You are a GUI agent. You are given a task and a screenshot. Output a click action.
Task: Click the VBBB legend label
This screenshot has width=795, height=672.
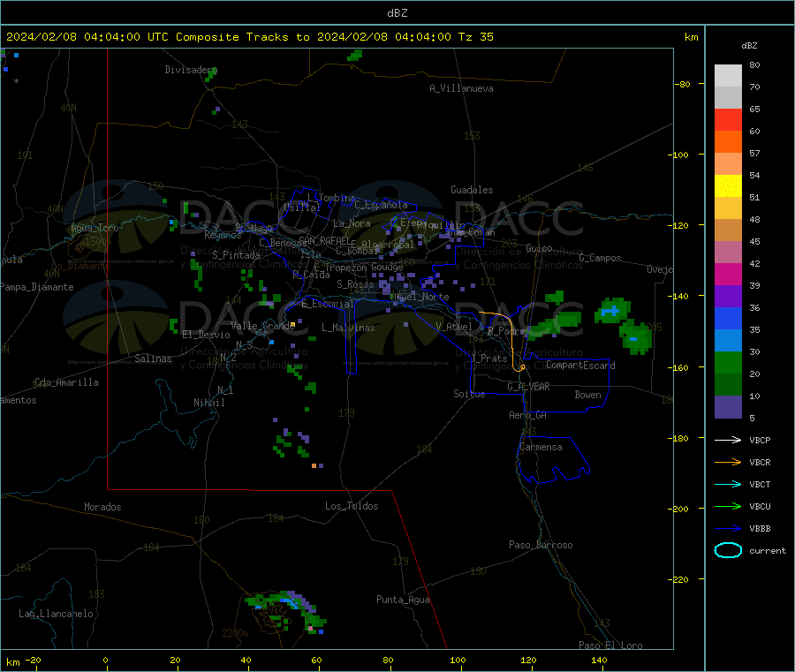tap(760, 529)
